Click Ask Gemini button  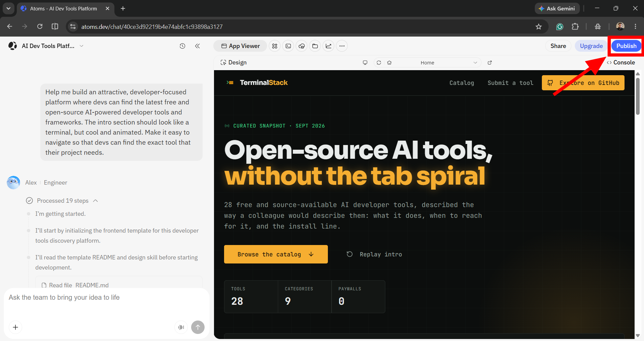tap(557, 8)
